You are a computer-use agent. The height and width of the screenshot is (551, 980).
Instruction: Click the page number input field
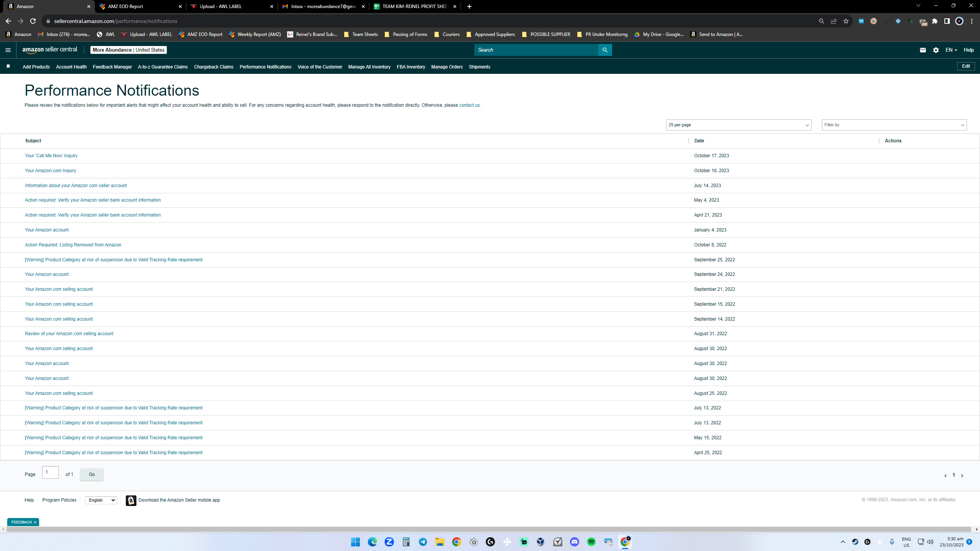(x=51, y=473)
